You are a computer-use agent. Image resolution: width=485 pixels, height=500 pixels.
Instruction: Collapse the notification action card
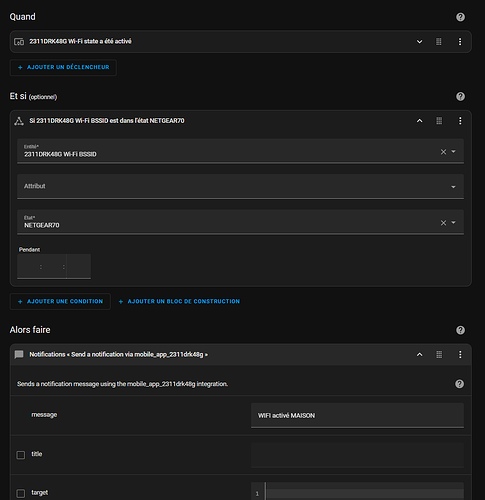click(x=420, y=354)
